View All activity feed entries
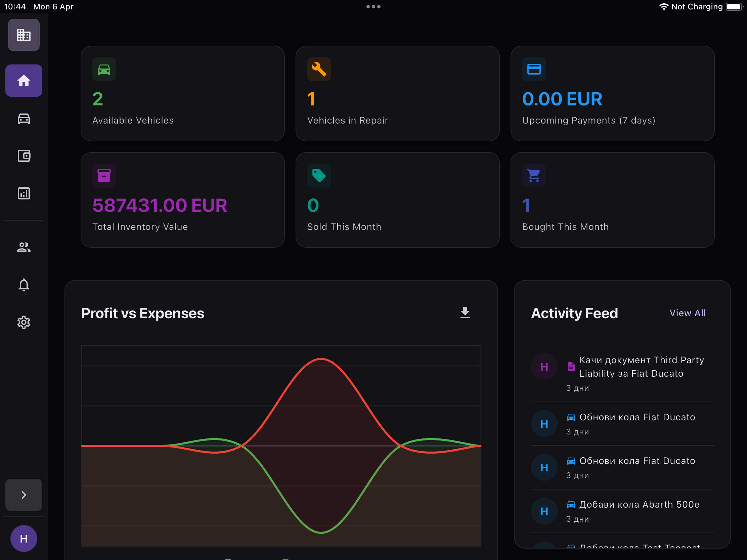Viewport: 747px width, 560px height. coord(688,313)
